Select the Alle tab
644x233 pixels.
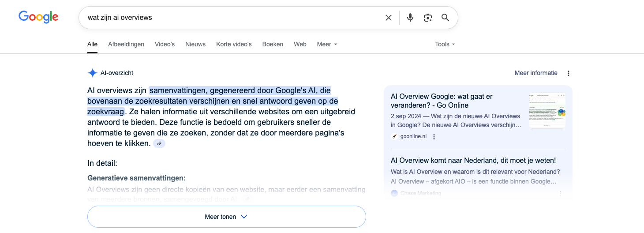coord(92,44)
